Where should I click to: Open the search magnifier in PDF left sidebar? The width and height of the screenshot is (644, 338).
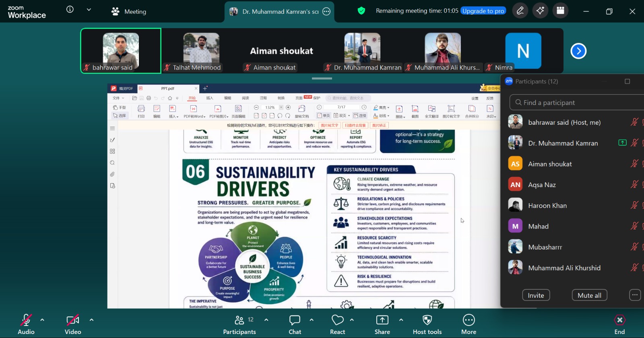pos(112,163)
